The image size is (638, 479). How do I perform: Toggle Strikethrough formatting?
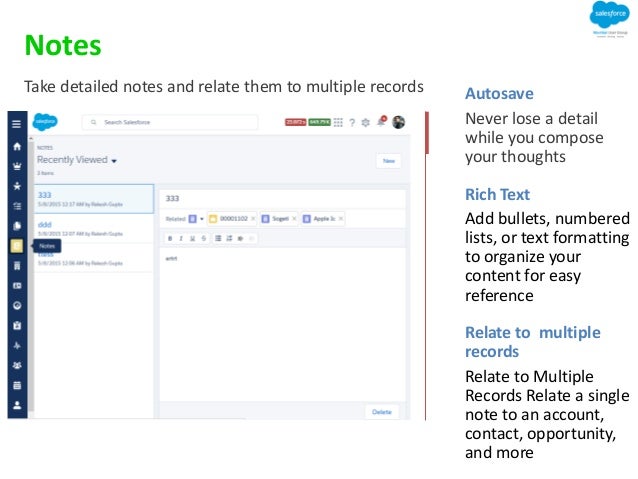[x=203, y=238]
